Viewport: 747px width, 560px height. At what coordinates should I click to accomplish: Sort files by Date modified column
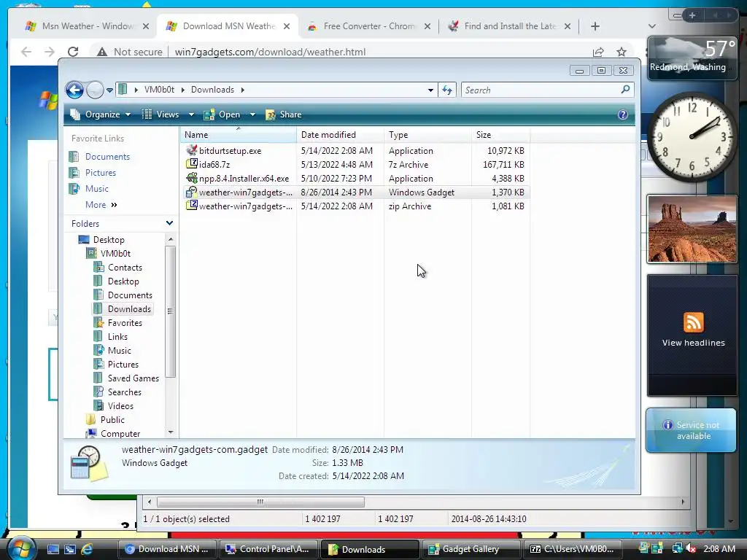(x=340, y=135)
